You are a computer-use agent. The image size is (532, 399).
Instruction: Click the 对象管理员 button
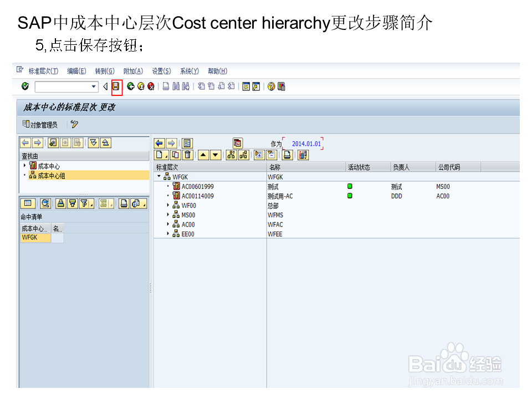40,125
